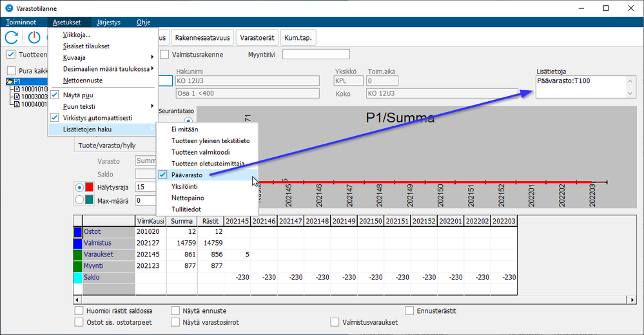Image resolution: width=644 pixels, height=335 pixels.
Task: Click the Rakennesaatavuus button
Action: pos(202,38)
